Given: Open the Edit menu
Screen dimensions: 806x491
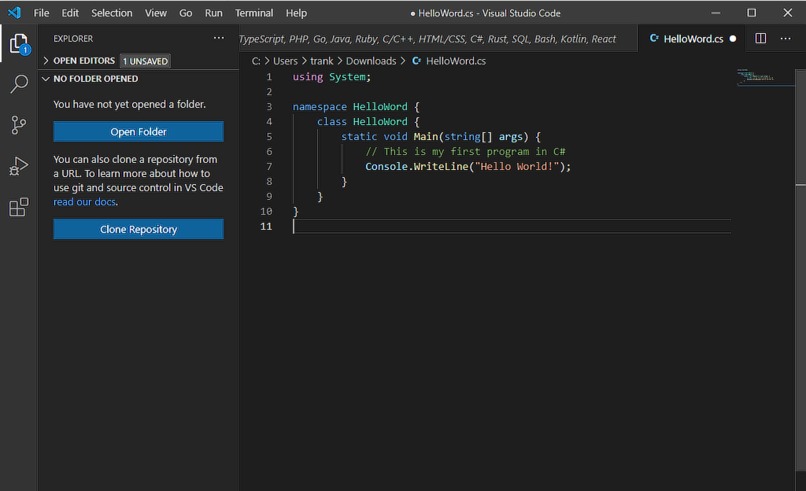Looking at the screenshot, I should (x=70, y=13).
